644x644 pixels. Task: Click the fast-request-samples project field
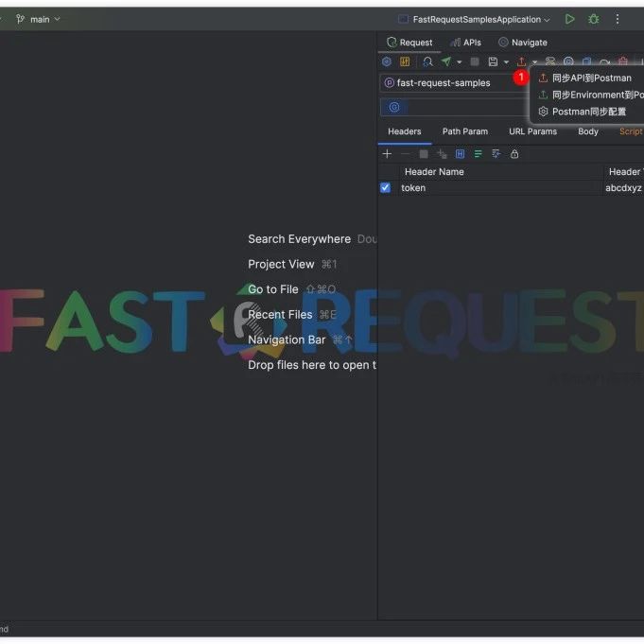454,83
